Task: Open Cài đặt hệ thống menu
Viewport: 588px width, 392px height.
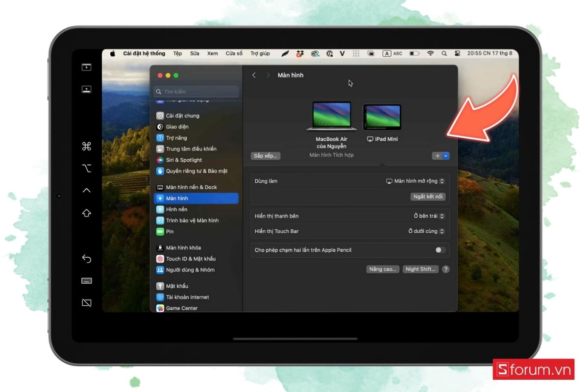Action: click(x=144, y=53)
